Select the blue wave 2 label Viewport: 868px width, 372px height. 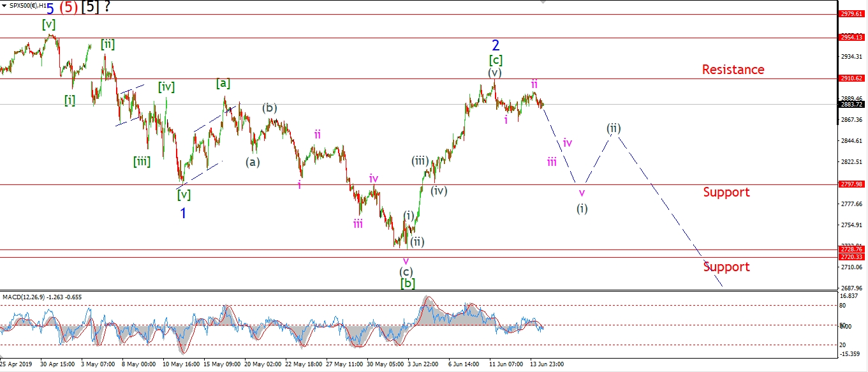pos(496,45)
